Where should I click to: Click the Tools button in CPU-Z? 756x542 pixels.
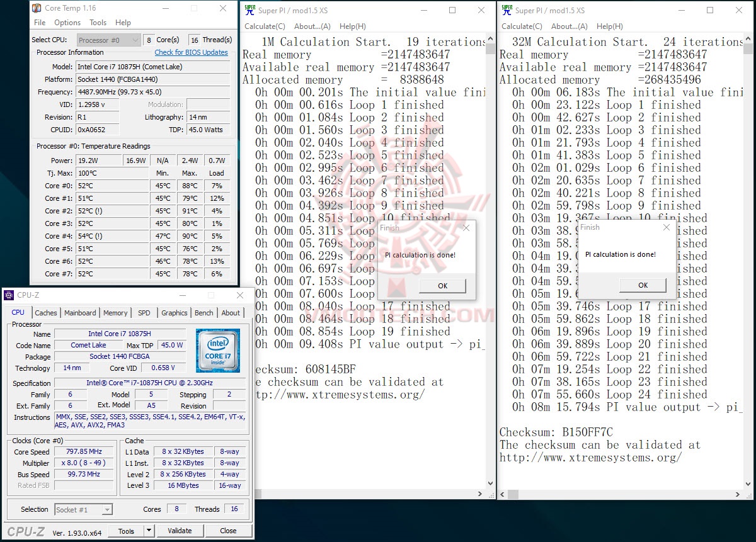coord(126,531)
